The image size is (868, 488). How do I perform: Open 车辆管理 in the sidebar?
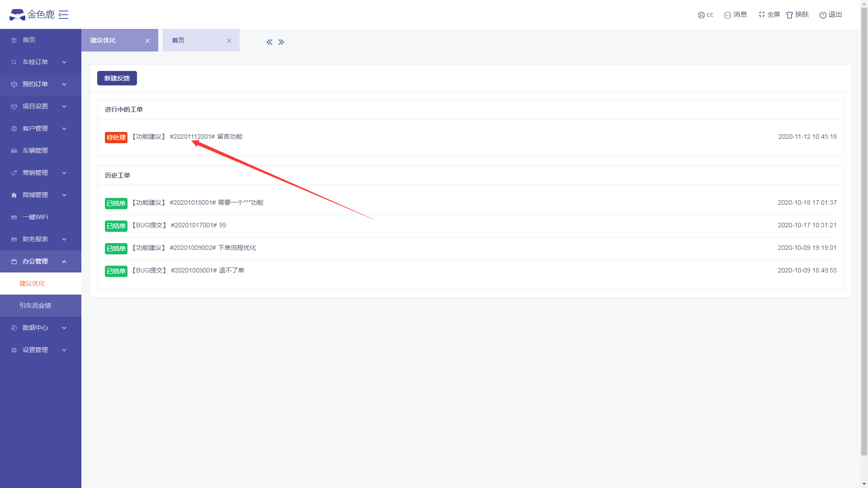(41, 151)
